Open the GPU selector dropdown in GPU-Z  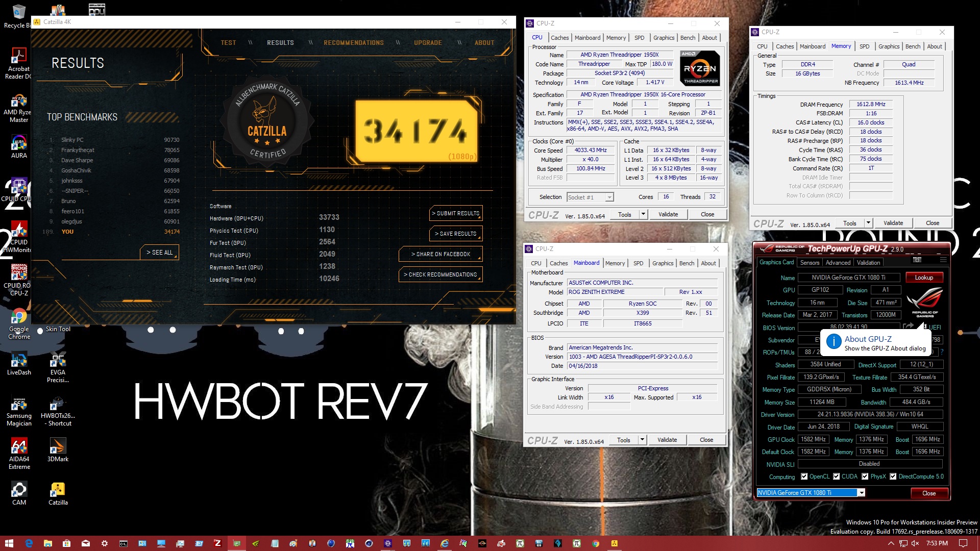861,493
